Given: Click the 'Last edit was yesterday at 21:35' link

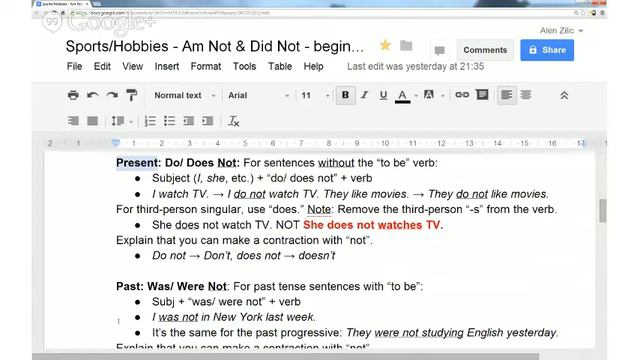Looking at the screenshot, I should [x=416, y=66].
